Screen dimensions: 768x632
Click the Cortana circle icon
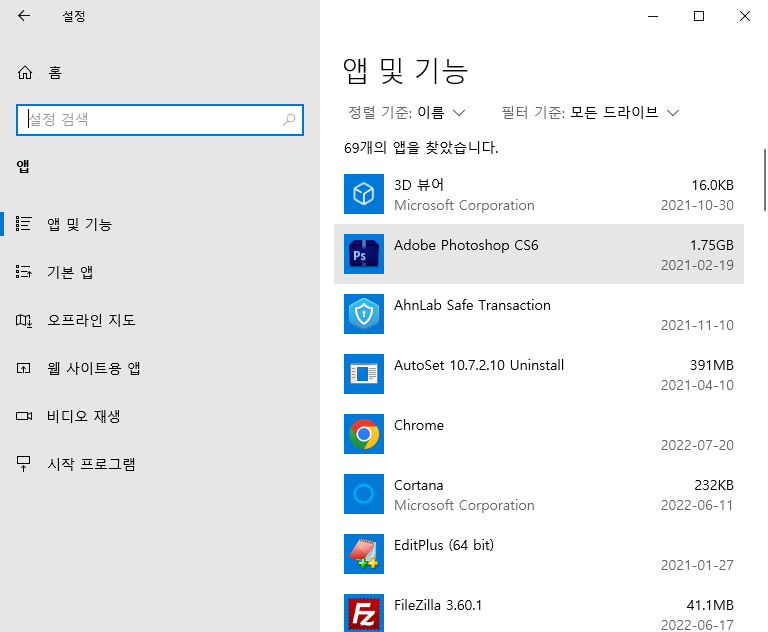tap(364, 494)
